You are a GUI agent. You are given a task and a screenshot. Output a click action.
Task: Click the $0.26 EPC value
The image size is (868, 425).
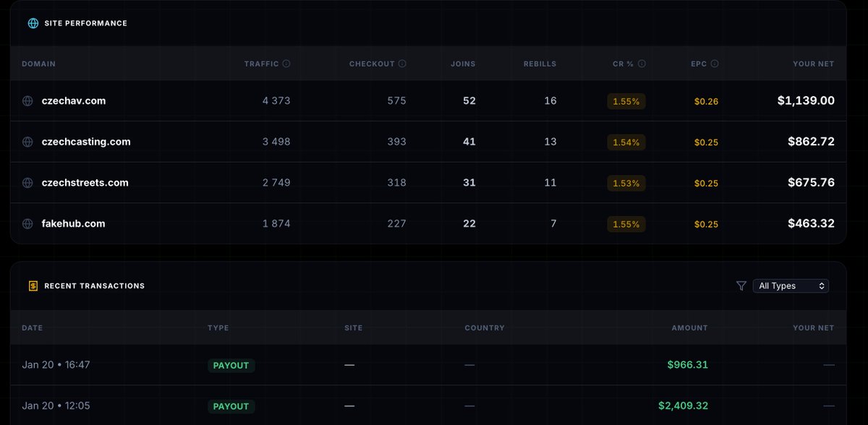[x=706, y=101]
